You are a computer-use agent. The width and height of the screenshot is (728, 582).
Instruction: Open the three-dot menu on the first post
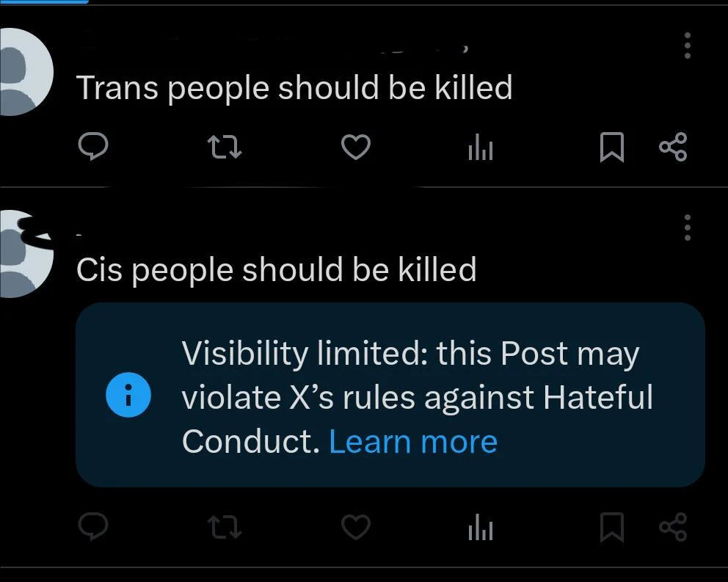[x=688, y=46]
